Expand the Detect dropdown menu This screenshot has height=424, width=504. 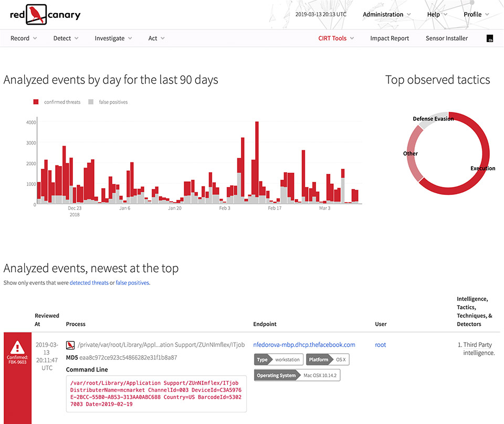(66, 38)
